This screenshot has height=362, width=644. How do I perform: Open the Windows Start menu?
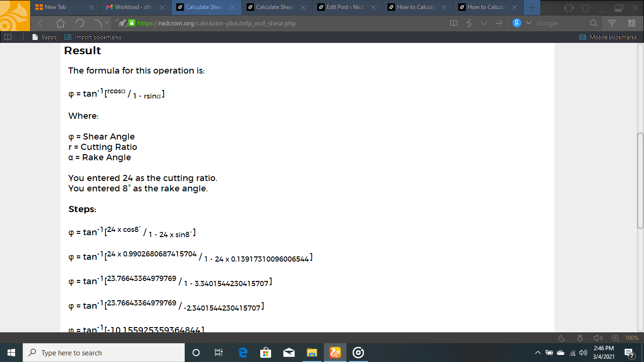(x=11, y=353)
